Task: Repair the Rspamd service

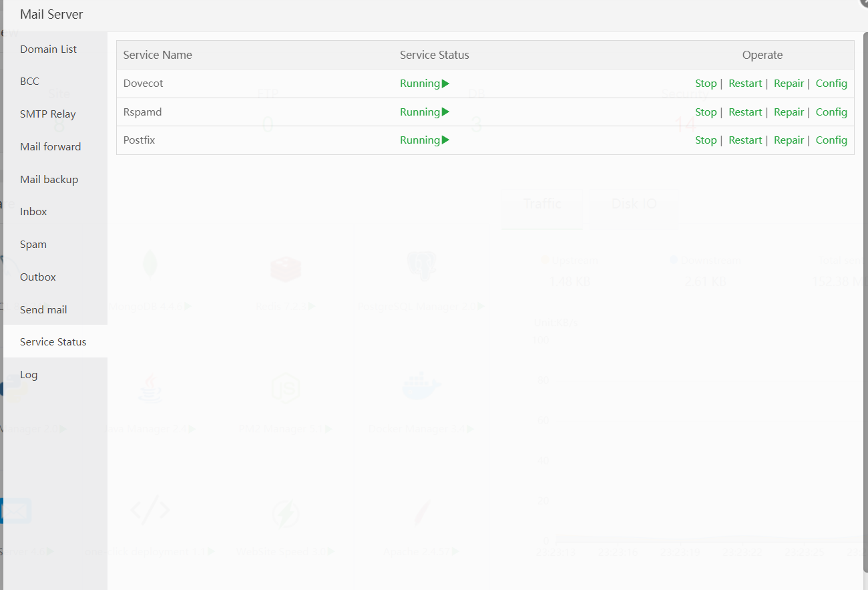Action: (789, 112)
